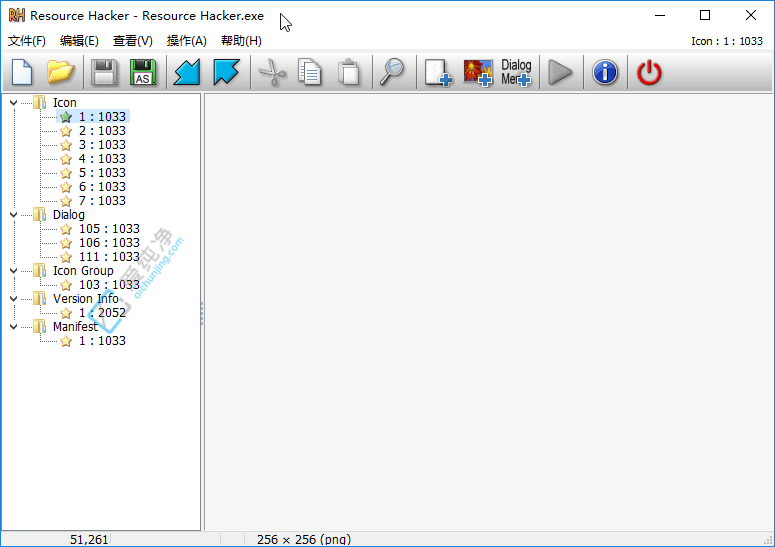
Task: Open the 操作(A) menu
Action: tap(186, 41)
